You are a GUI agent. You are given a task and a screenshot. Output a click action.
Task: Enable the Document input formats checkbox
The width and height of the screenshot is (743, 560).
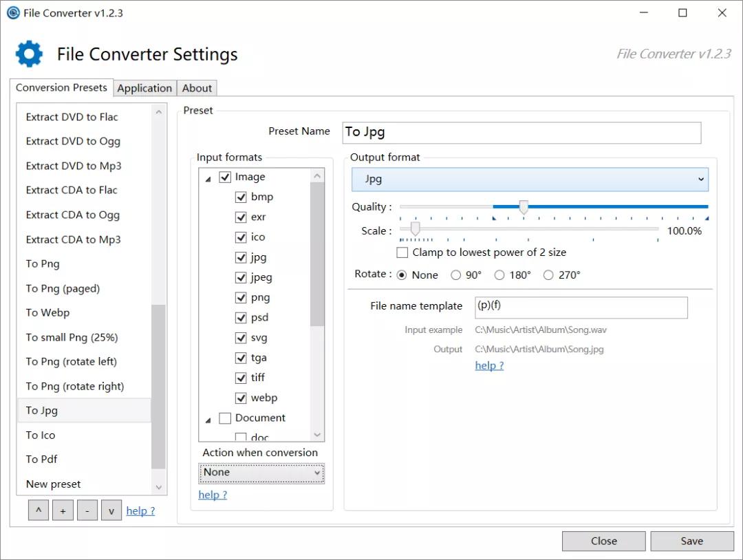click(x=225, y=418)
